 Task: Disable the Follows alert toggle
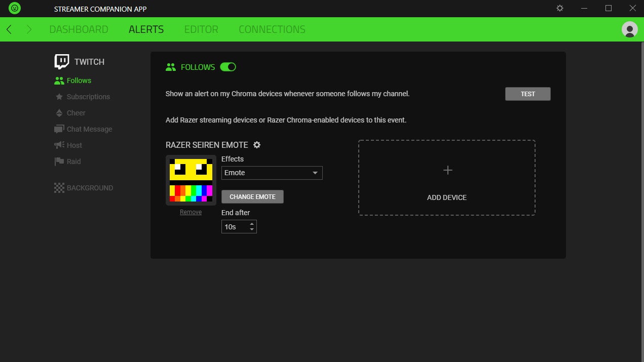(228, 67)
